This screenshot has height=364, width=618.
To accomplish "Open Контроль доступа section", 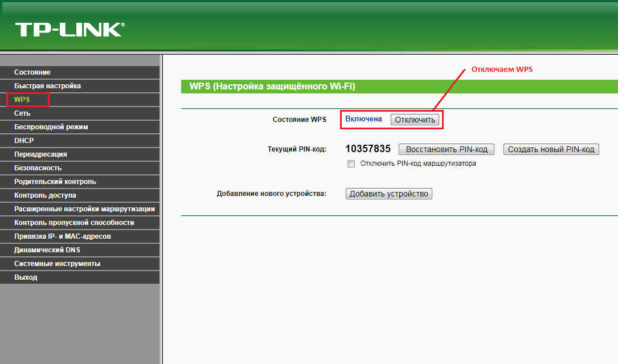I will click(45, 195).
